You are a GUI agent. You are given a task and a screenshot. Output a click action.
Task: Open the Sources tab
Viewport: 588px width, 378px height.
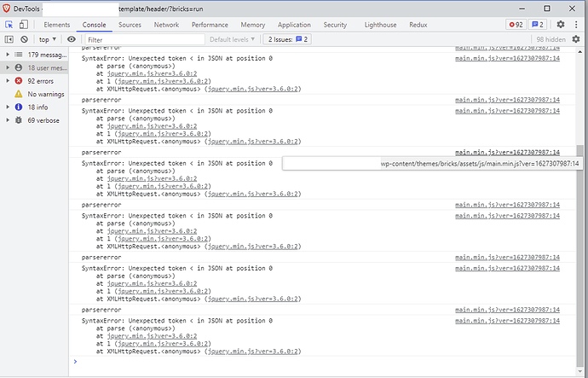tap(130, 25)
